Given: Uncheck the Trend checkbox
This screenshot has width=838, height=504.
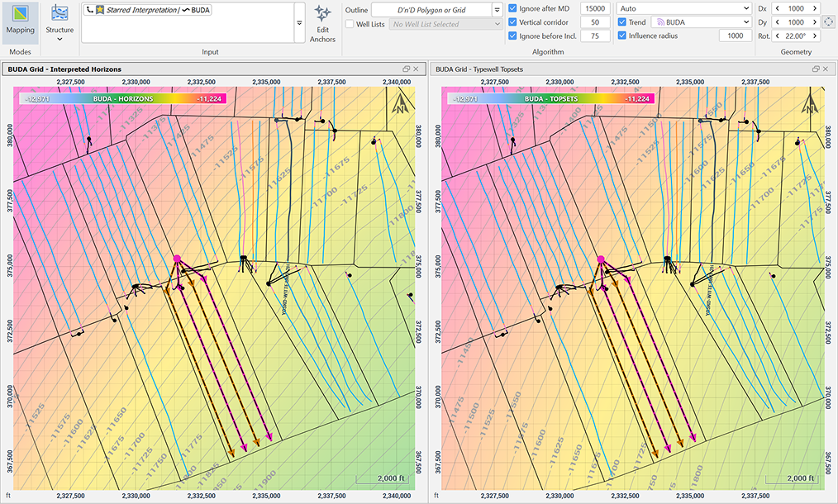Looking at the screenshot, I should 622,22.
